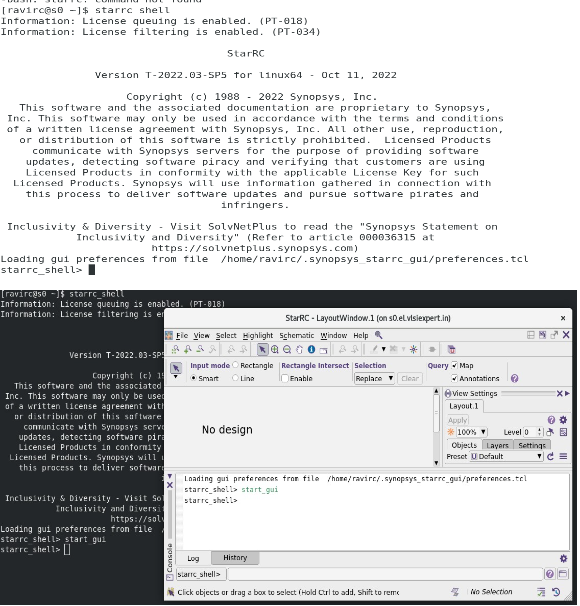580x606 pixels.
Task: Open the search magnifier beside Help menu
Action: pos(379,335)
